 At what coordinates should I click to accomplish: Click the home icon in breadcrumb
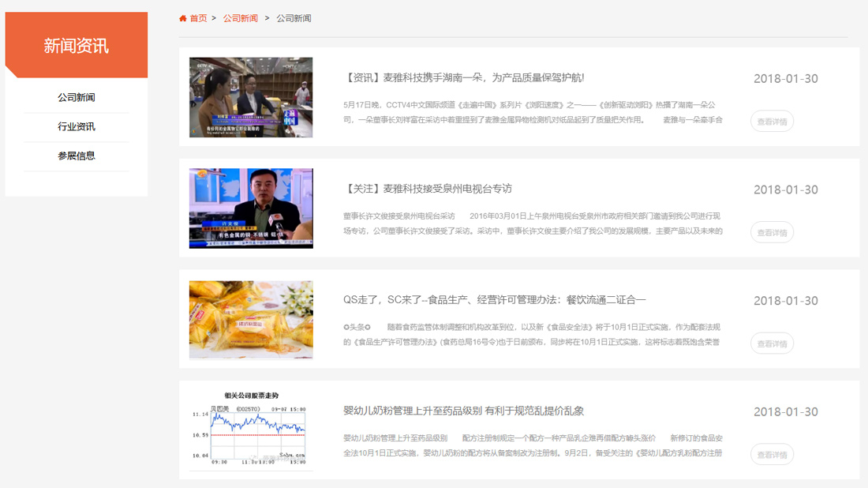pos(183,18)
